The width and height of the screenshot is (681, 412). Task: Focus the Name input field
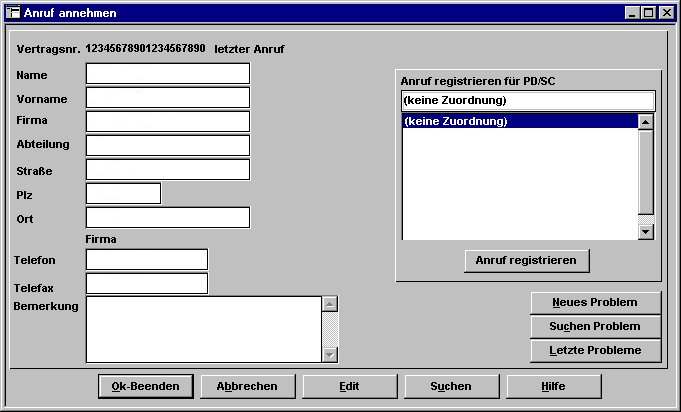(x=167, y=74)
